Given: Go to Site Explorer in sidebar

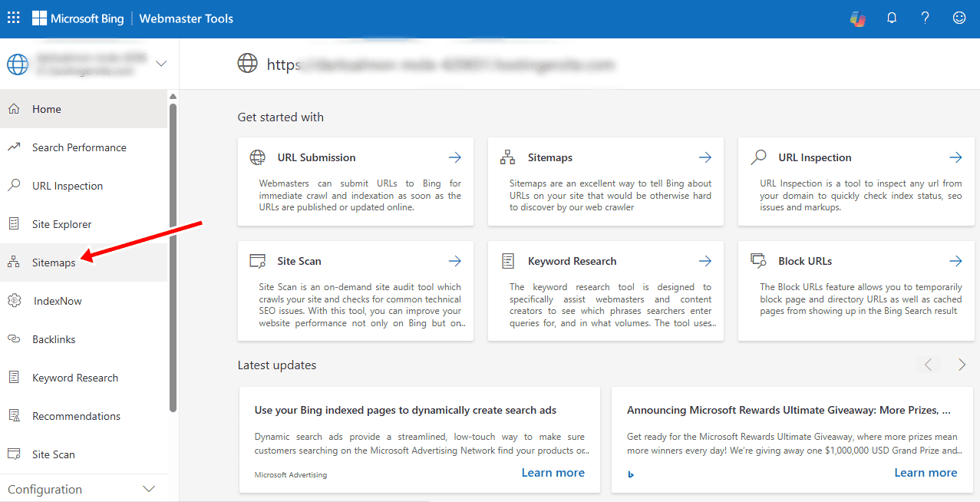Looking at the screenshot, I should 84,224.
